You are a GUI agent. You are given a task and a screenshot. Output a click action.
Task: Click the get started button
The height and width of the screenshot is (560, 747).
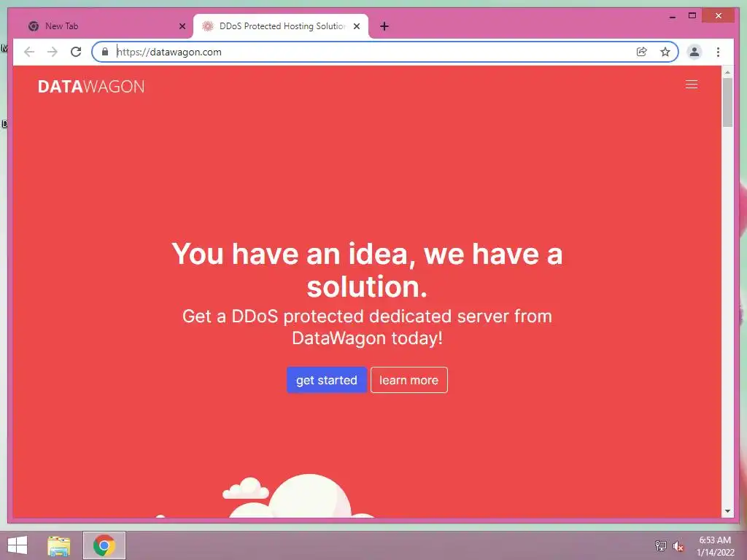click(326, 380)
